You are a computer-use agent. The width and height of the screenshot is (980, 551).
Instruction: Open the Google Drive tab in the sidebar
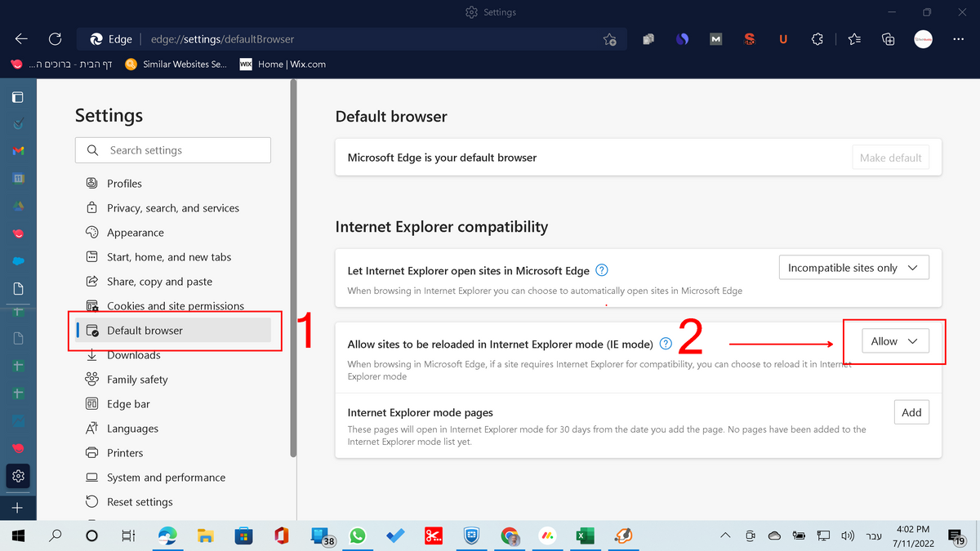pyautogui.click(x=18, y=206)
